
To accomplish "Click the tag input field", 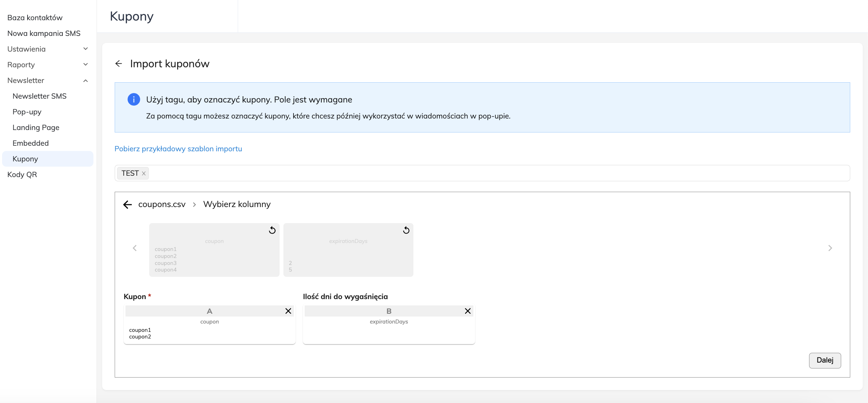I will [488, 173].
